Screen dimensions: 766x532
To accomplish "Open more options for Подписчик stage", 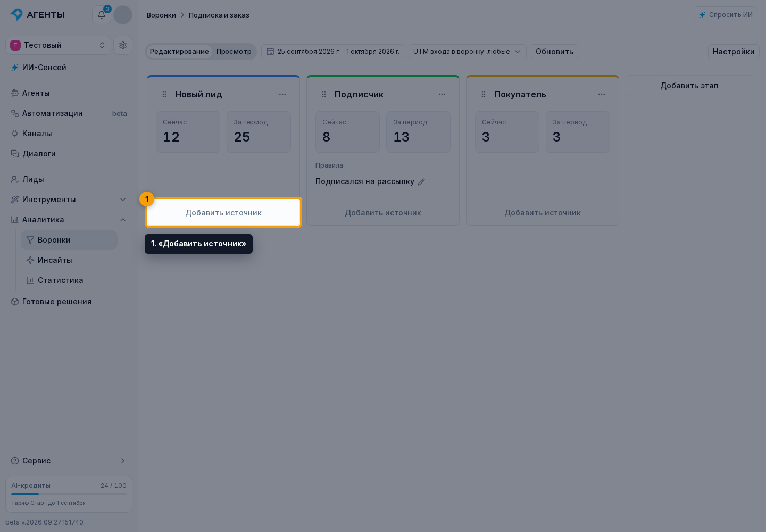I will (442, 94).
